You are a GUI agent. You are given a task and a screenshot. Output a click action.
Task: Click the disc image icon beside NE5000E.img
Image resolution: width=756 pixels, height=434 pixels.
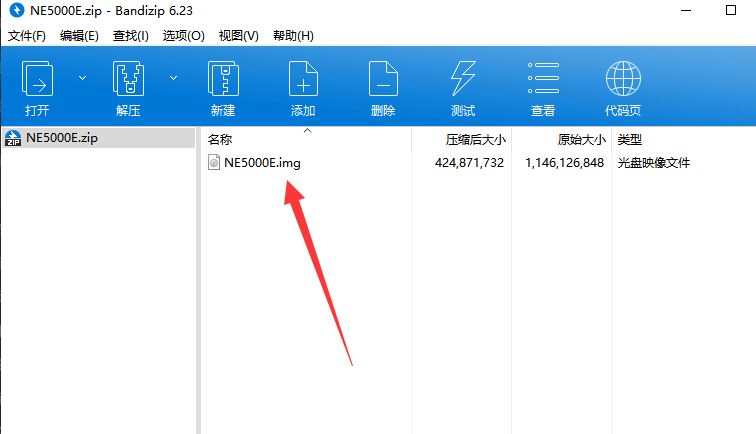214,163
